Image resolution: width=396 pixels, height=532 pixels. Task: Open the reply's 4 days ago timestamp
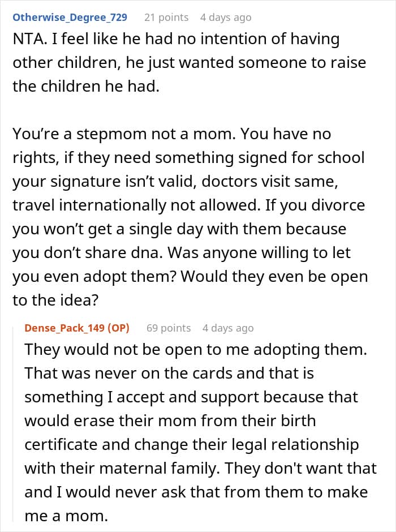(228, 328)
